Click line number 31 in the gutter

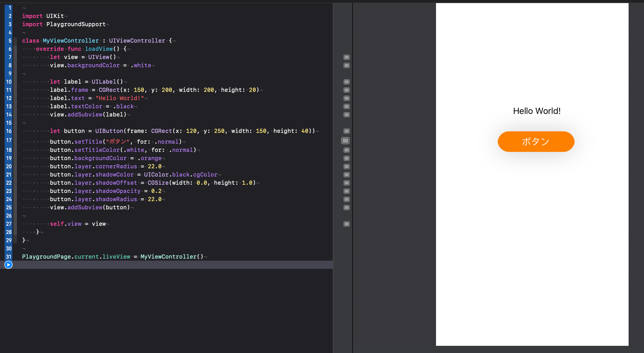[x=9, y=257]
